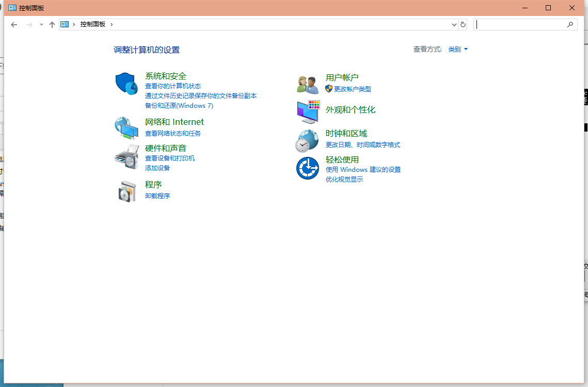This screenshot has height=387, width=588.
Task: Select 控制面板 in the breadcrumb bar
Action: [94, 24]
